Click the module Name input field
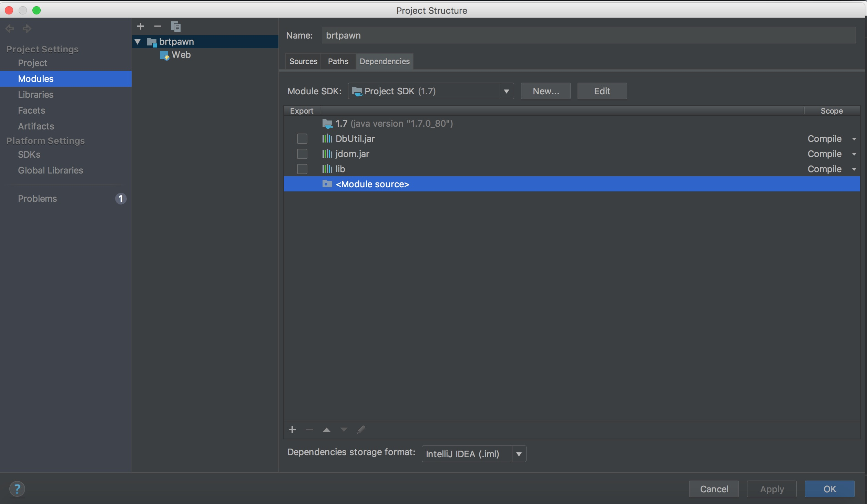The width and height of the screenshot is (867, 504). [x=588, y=35]
